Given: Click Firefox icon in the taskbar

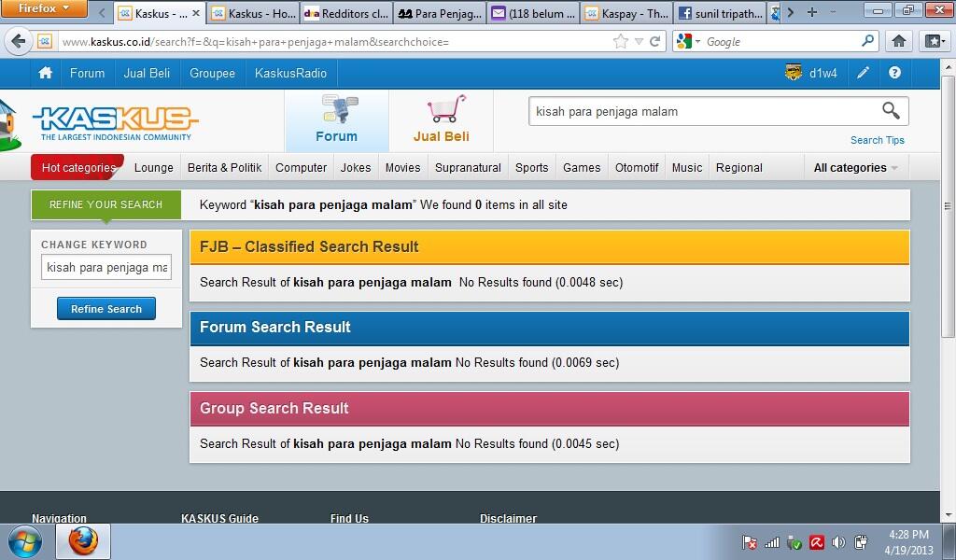Looking at the screenshot, I should 83,541.
